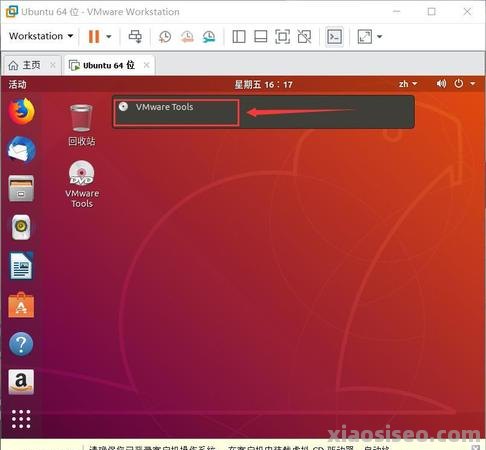The image size is (486, 450).
Task: Launch Firefox from the dock
Action: (x=21, y=111)
